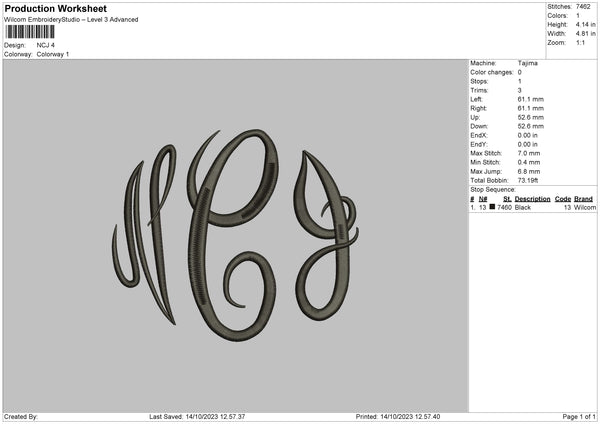
Task: Click the 'Created By:' label
Action: [x=21, y=417]
